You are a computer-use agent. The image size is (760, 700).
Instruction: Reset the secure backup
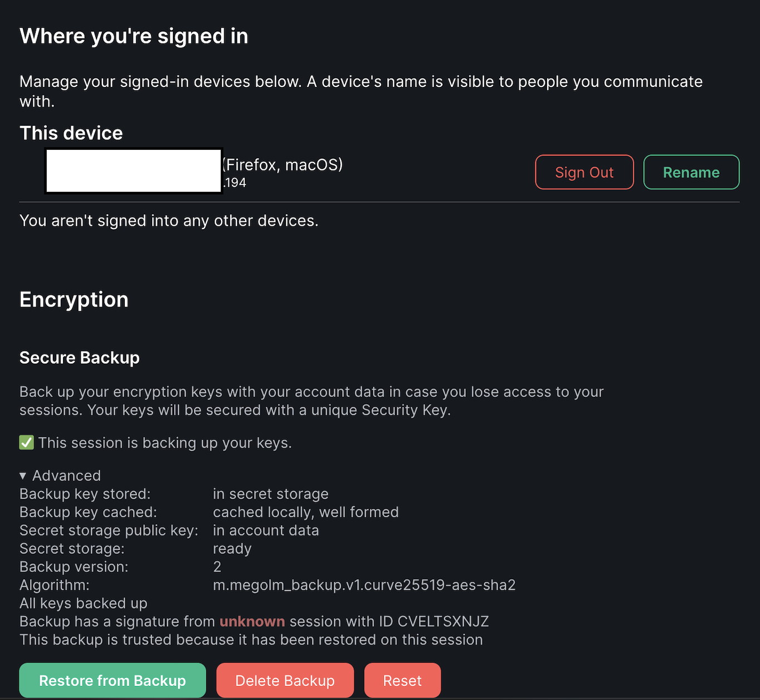pyautogui.click(x=402, y=680)
